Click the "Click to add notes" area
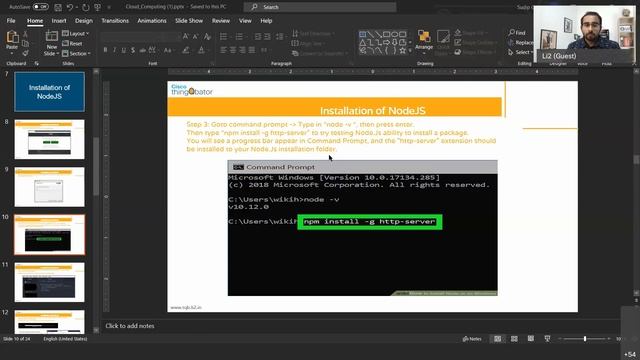Viewport: 640px width, 360px height. point(130,326)
